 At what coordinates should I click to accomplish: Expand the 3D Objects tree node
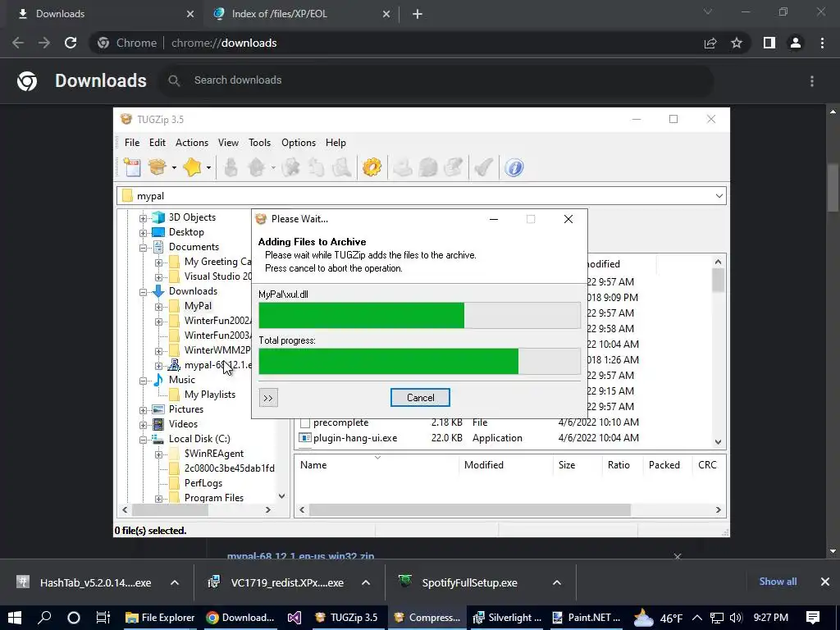(x=143, y=218)
